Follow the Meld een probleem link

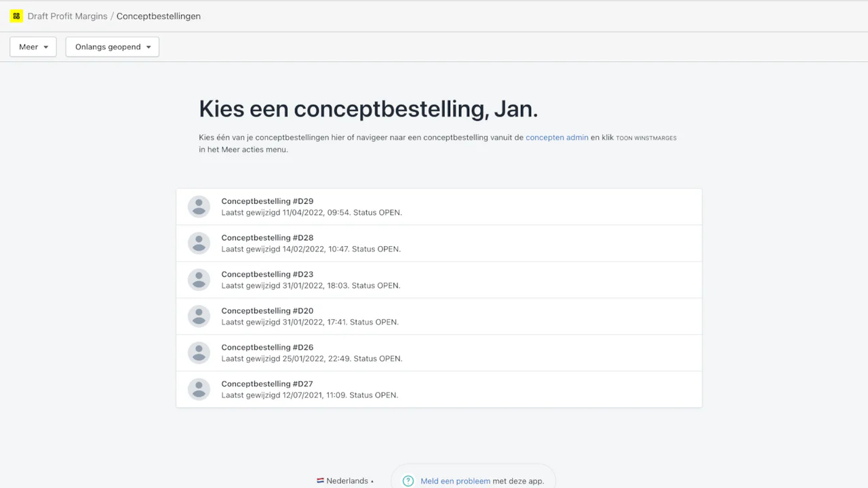click(x=455, y=481)
